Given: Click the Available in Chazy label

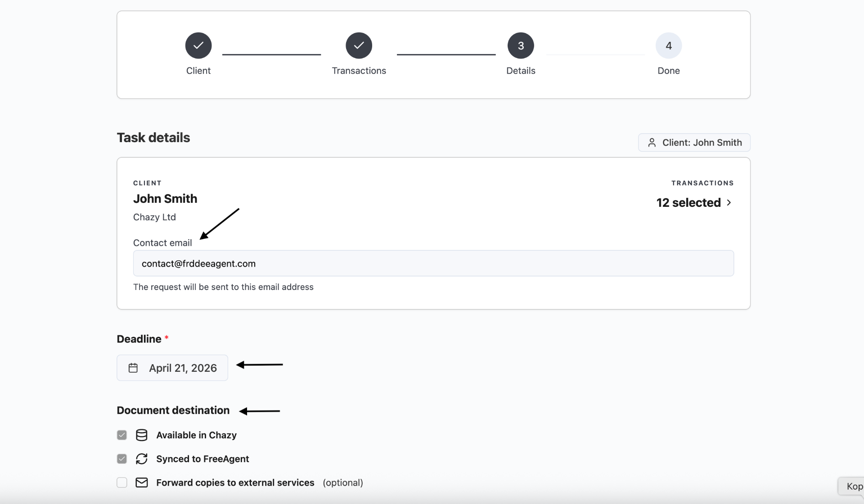Looking at the screenshot, I should pos(196,435).
